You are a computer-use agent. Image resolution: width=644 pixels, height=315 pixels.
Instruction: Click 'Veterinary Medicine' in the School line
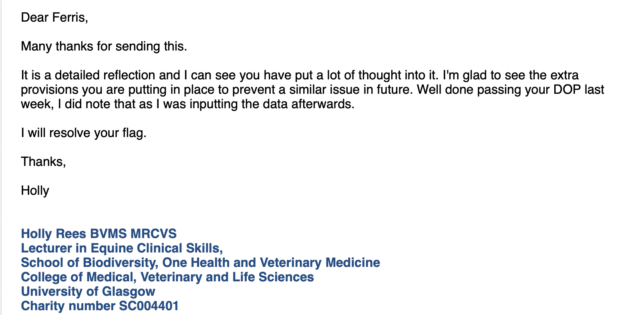(x=320, y=262)
